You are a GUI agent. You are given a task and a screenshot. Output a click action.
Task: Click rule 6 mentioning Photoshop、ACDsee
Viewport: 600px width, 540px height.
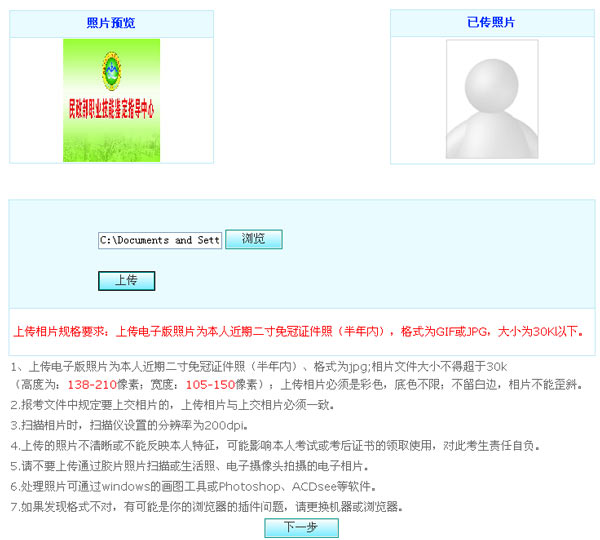click(x=194, y=486)
